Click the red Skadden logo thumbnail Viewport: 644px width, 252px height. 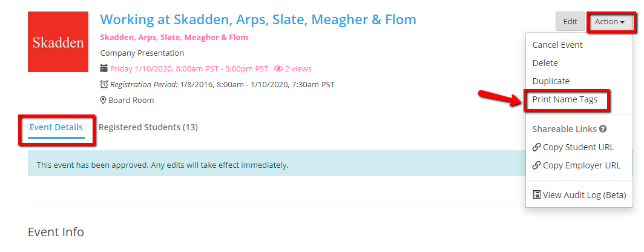[58, 42]
